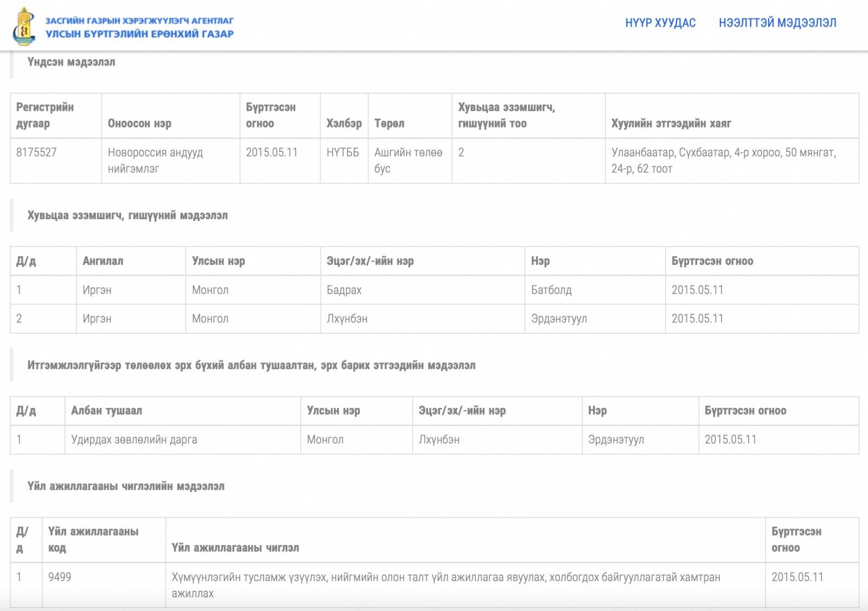Select Лхүнбэн in the members table
The image size is (868, 611).
pyautogui.click(x=422, y=319)
